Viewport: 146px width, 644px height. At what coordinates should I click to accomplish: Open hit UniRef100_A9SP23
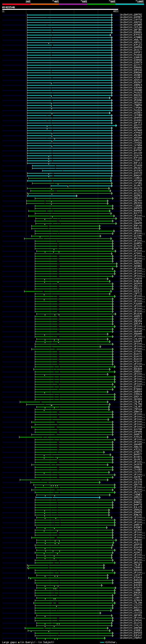pyautogui.click(x=131, y=80)
